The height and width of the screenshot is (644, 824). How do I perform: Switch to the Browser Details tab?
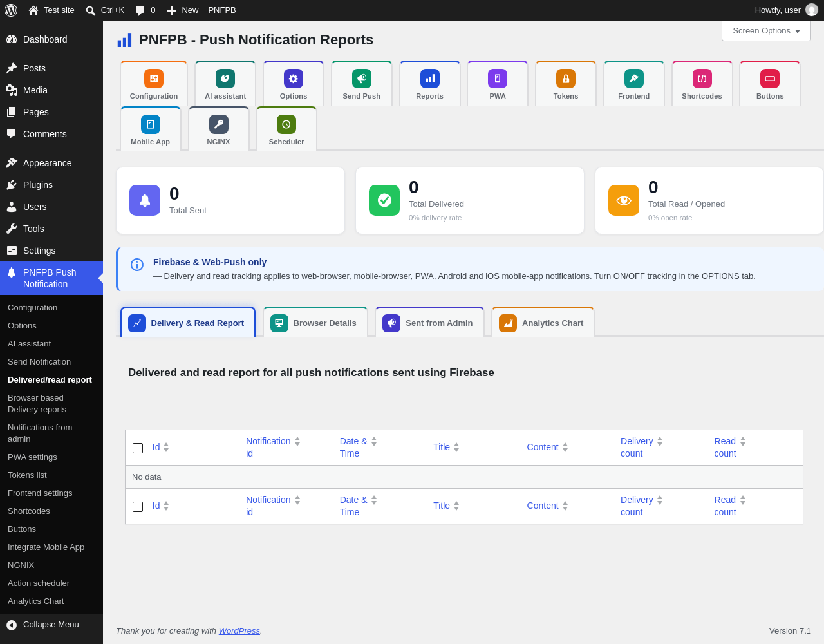[x=315, y=323]
